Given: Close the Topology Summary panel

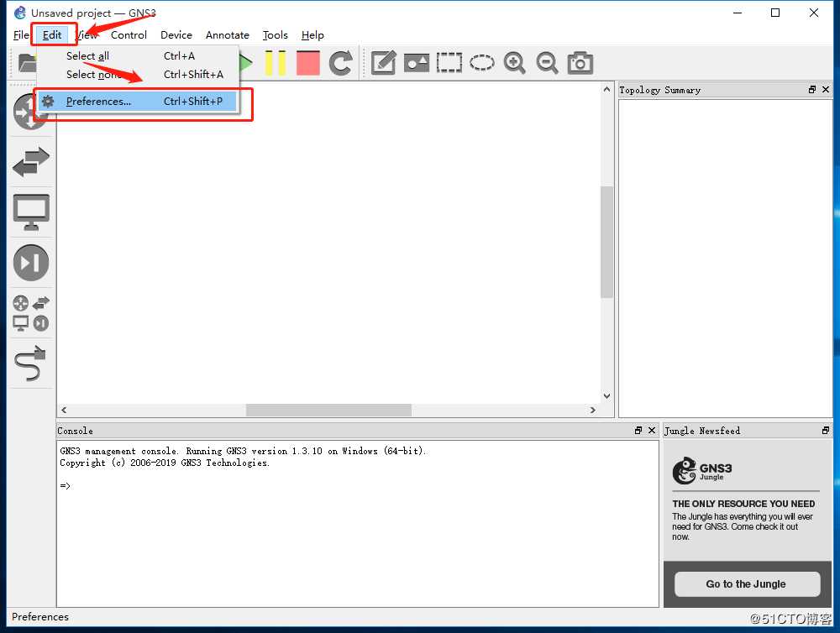Looking at the screenshot, I should [826, 90].
